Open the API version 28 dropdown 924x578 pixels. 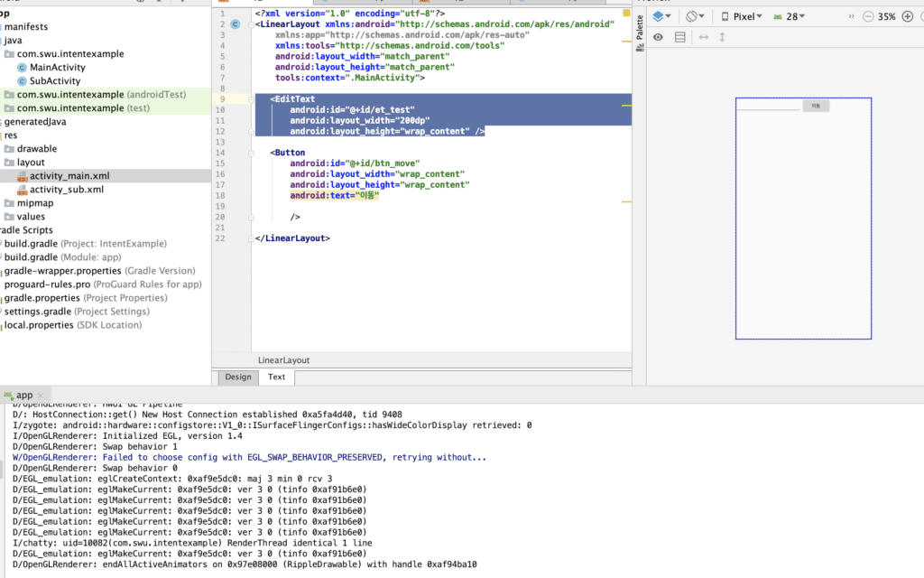pyautogui.click(x=789, y=16)
